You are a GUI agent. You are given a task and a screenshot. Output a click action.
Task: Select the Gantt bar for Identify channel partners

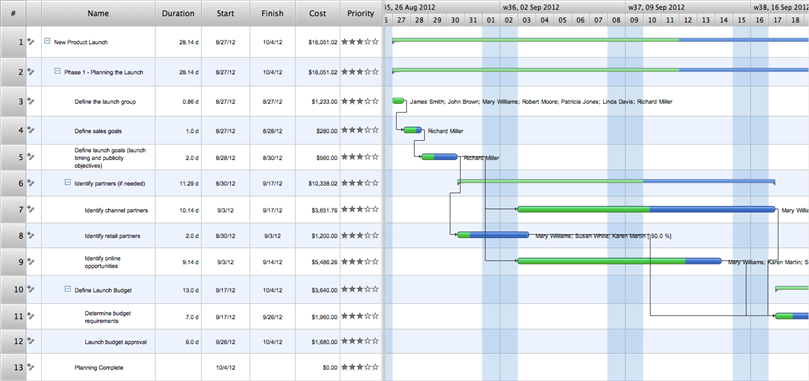click(x=646, y=209)
